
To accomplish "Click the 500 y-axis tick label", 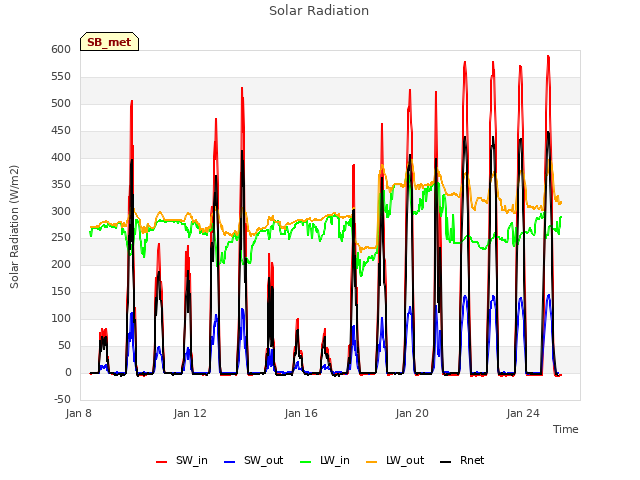I will (61, 103).
